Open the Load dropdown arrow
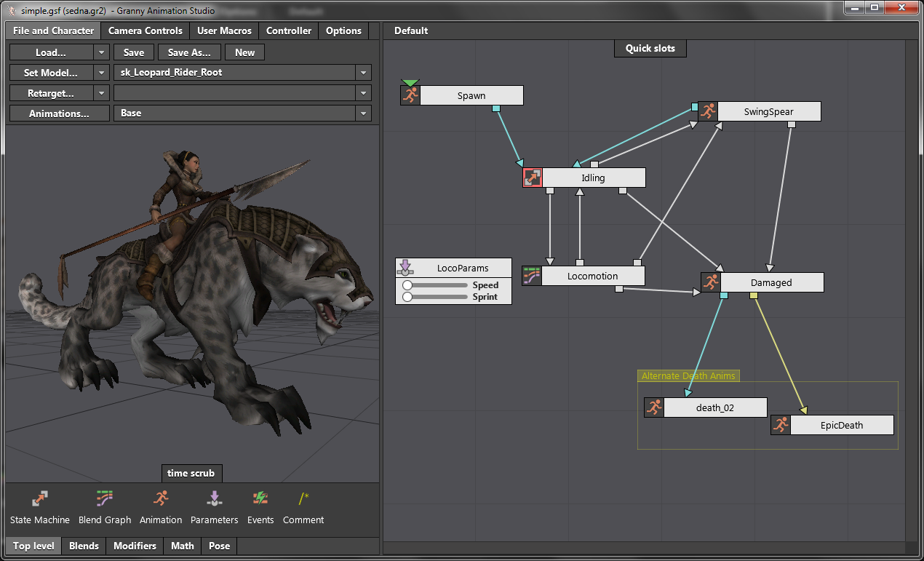Image resolution: width=924 pixels, height=561 pixels. tap(102, 52)
